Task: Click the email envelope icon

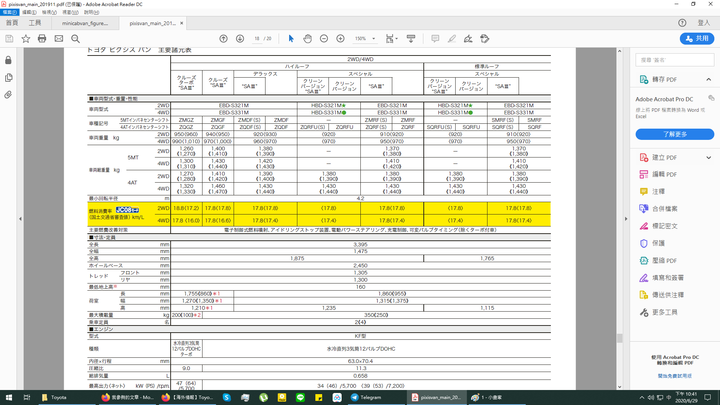Action: coord(59,39)
